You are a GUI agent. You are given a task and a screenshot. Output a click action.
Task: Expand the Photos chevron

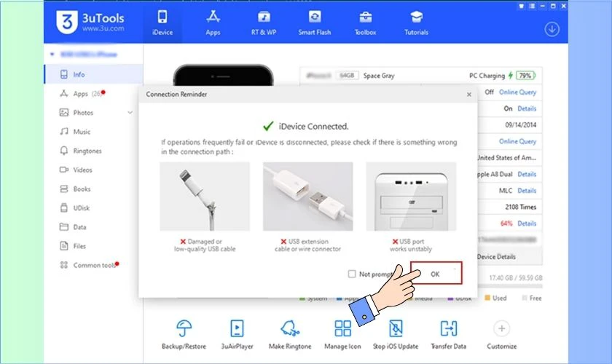tap(130, 113)
